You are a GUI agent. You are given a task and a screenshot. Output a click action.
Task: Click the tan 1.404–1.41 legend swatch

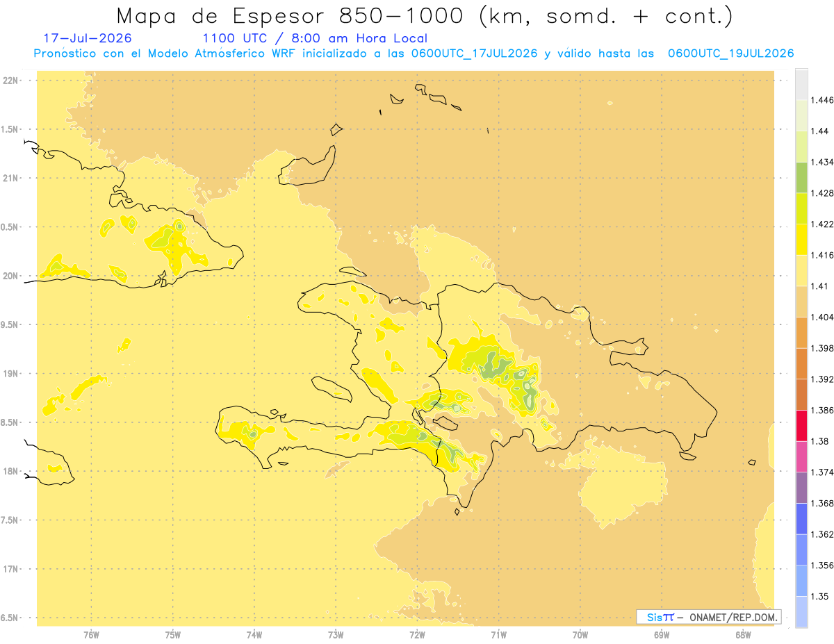coord(801,302)
